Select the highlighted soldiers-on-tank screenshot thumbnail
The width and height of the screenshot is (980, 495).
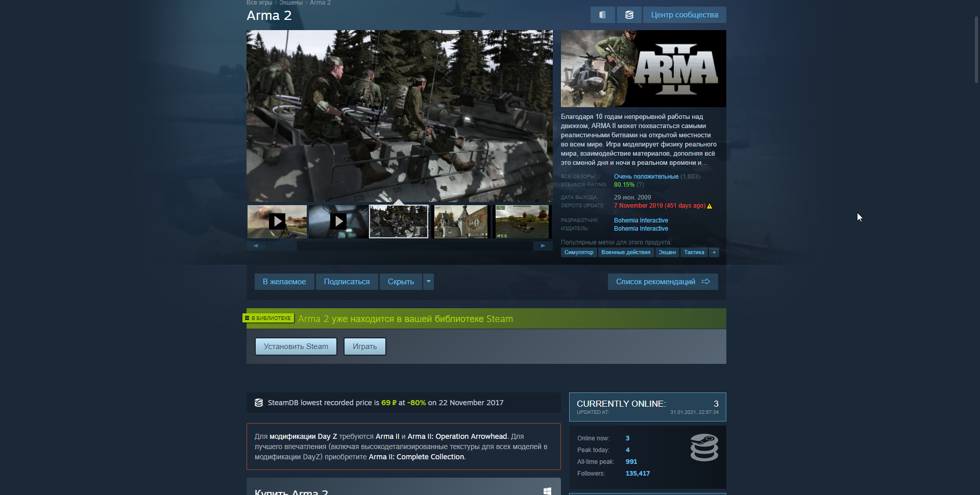tap(399, 221)
